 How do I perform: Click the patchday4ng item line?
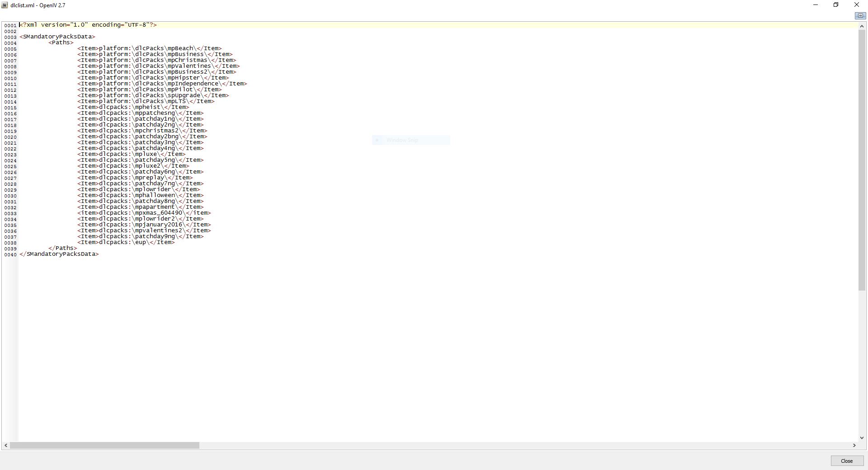pyautogui.click(x=141, y=148)
